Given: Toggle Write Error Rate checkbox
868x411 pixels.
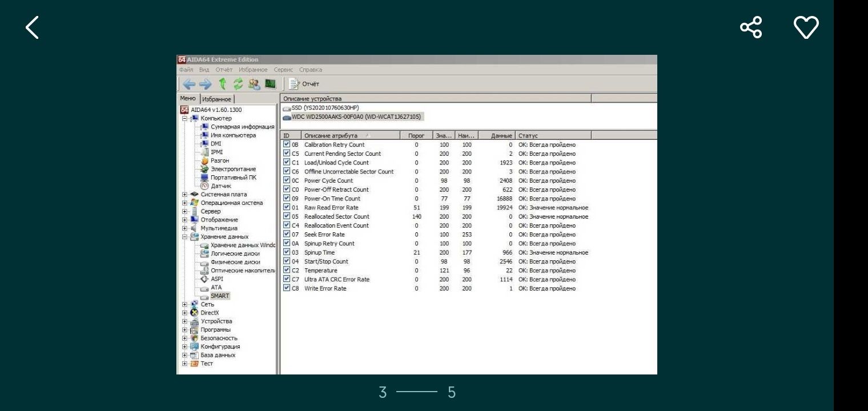Looking at the screenshot, I should (287, 288).
